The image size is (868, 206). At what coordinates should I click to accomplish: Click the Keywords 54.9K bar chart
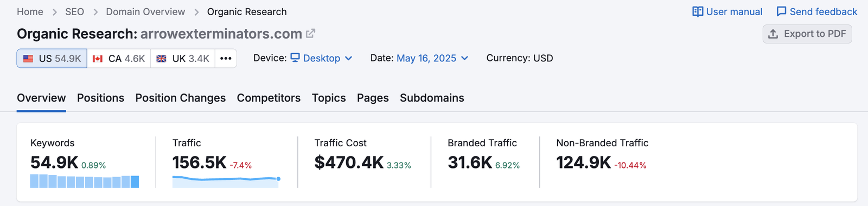(85, 181)
